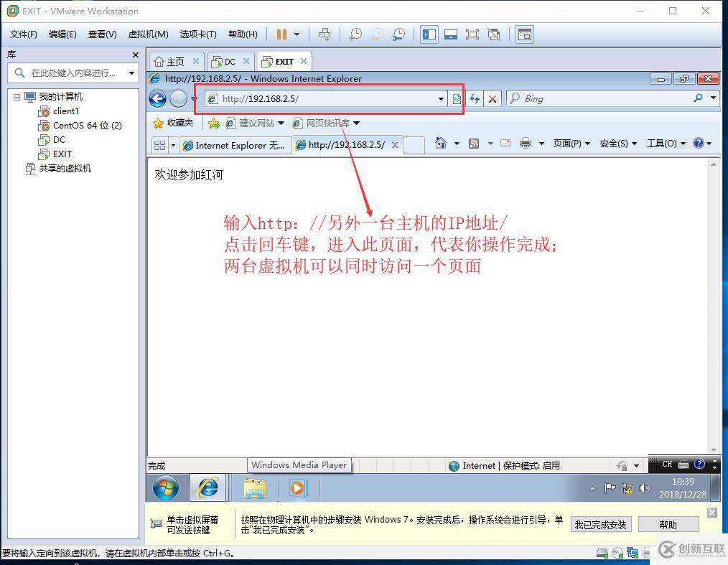The width and height of the screenshot is (728, 565).
Task: Expand the 建议网站 favorites dropdown
Action: pyautogui.click(x=281, y=123)
